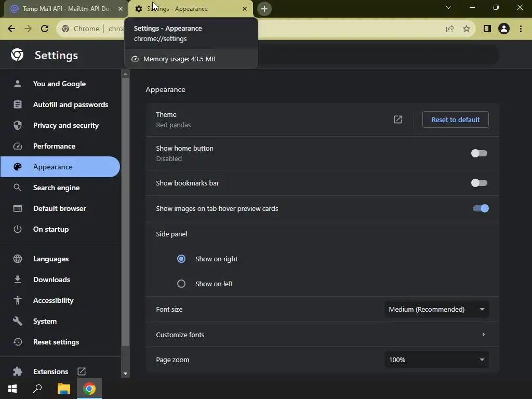Select the Show on left radio button

tap(181, 284)
